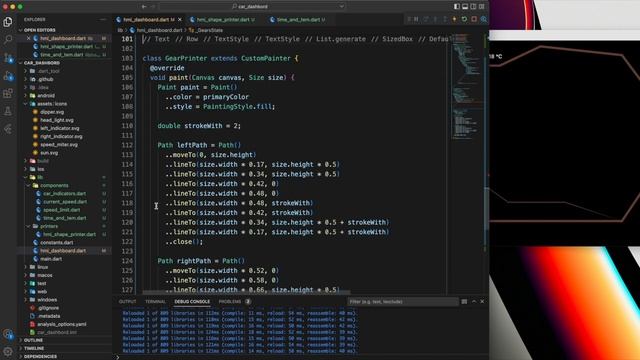Open the Widget Inspector from debug toolbar
Screen dimensions: 640x360
coord(484,19)
